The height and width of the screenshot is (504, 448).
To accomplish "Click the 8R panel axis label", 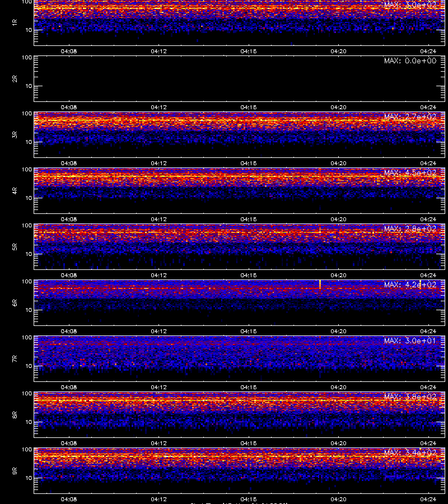I will point(15,415).
